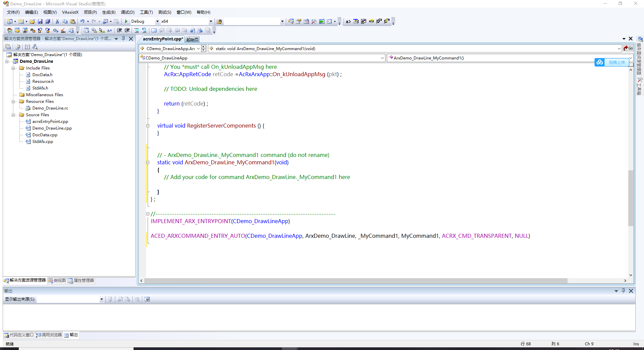
Task: Toggle a bookmark with the blue rectangle icon
Action: [x=154, y=30]
